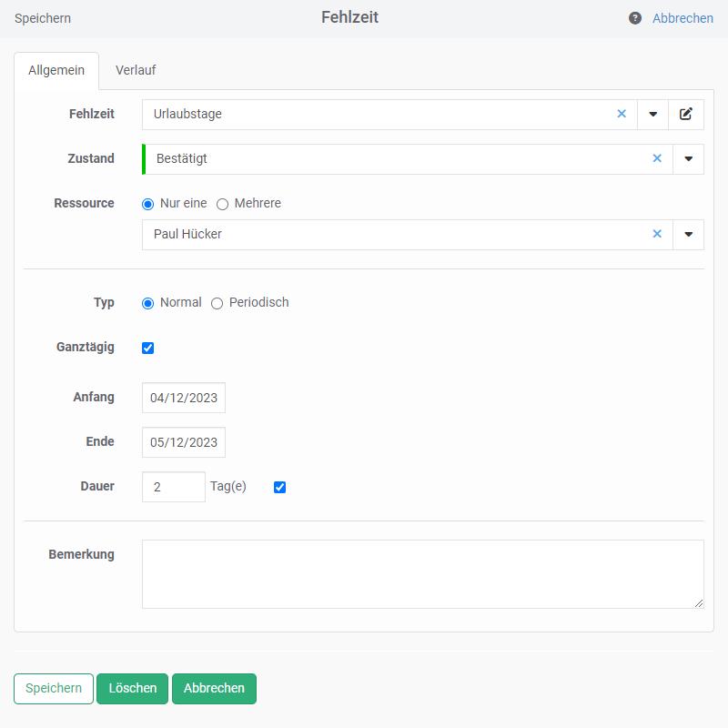Switch to the Verlauf tab
This screenshot has height=728, width=728.
[136, 70]
